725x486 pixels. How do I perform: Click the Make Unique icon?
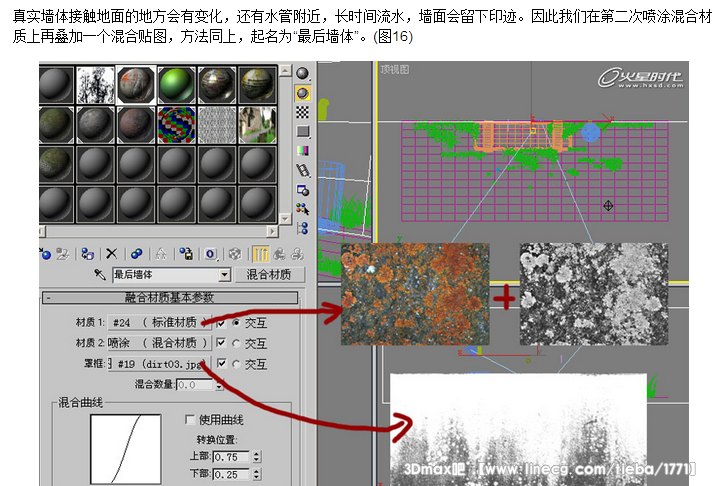[x=161, y=254]
